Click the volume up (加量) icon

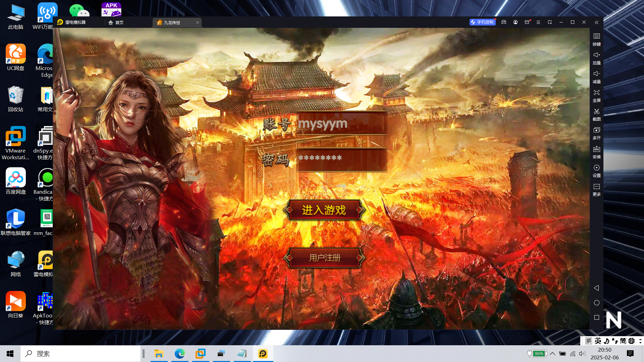596,58
